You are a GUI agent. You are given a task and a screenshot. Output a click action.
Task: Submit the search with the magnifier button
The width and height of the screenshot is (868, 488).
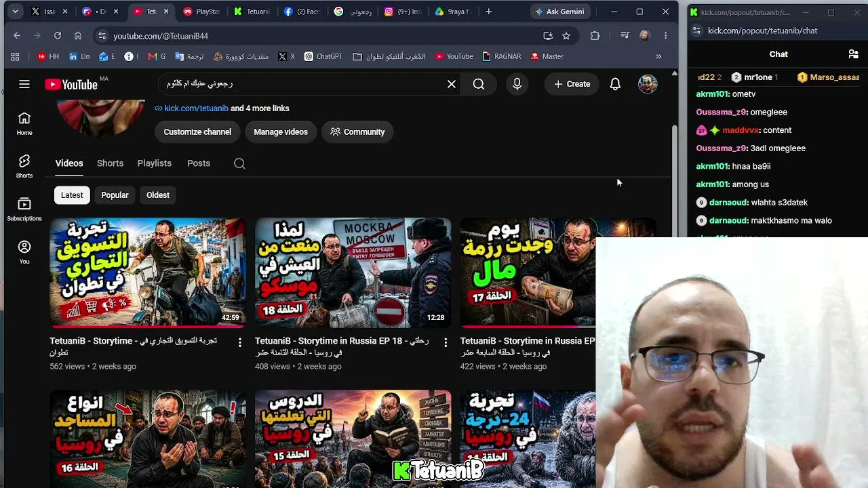pos(479,84)
